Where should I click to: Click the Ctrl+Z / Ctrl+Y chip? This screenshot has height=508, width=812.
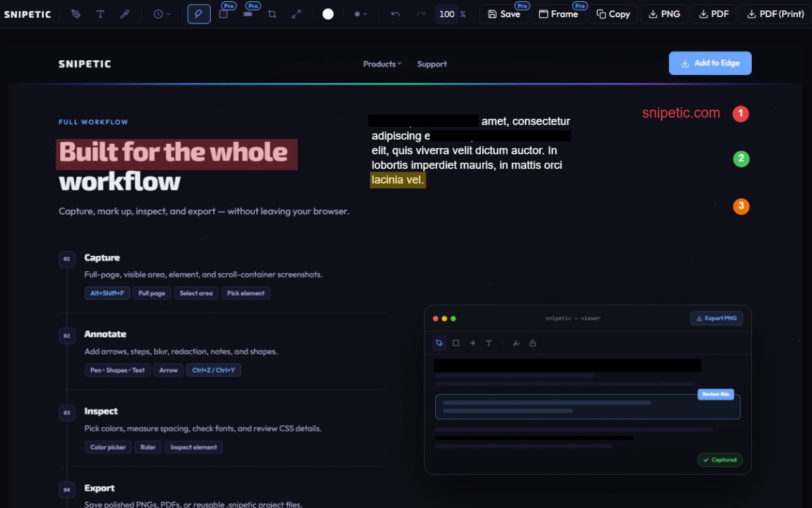tap(214, 370)
